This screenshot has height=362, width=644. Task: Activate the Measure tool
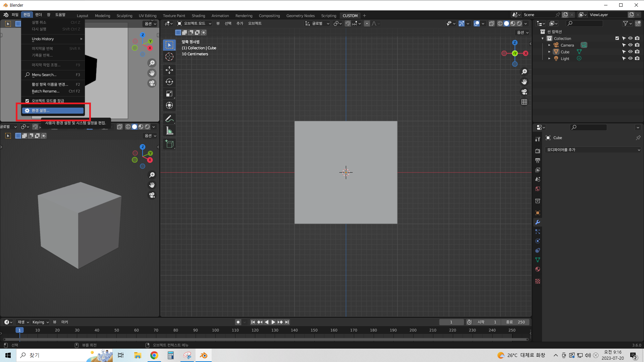coord(169,131)
